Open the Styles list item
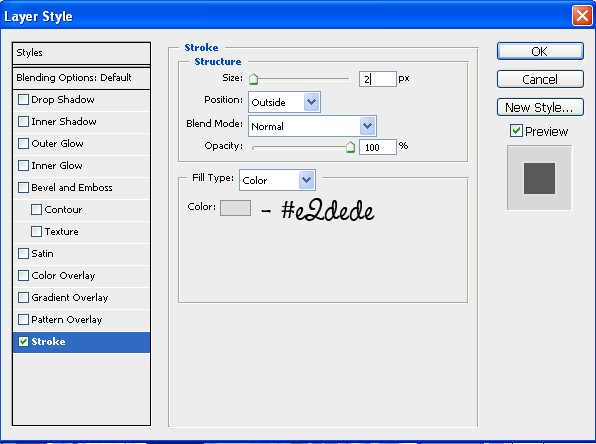596x444 pixels. pyautogui.click(x=81, y=53)
